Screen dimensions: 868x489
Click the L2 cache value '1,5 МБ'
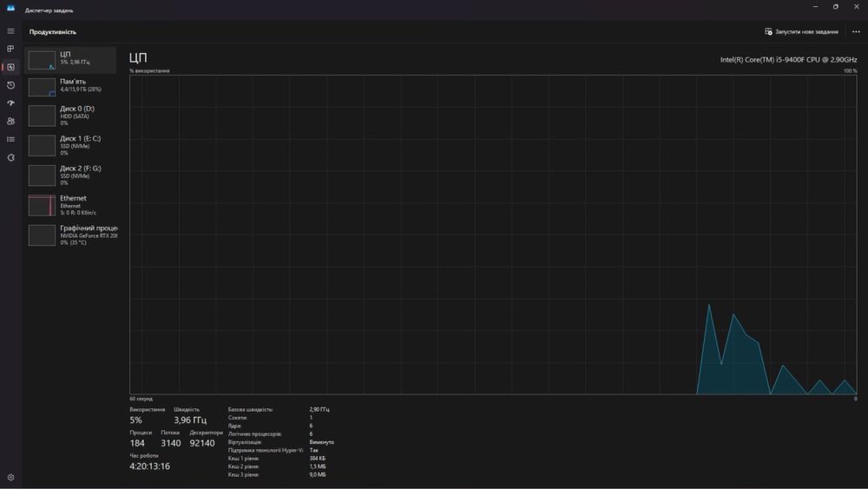[x=317, y=466]
